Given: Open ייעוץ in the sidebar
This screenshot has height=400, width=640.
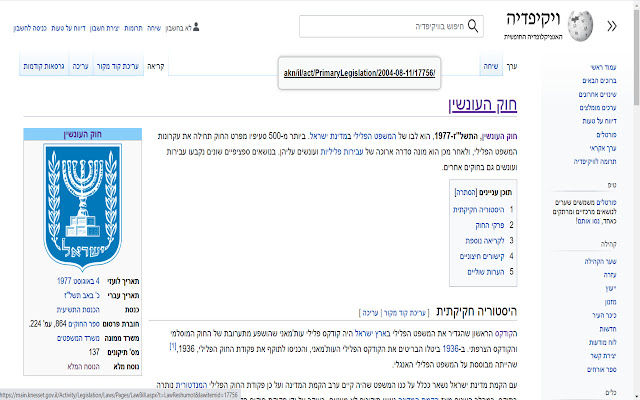Looking at the screenshot, I should [x=611, y=288].
